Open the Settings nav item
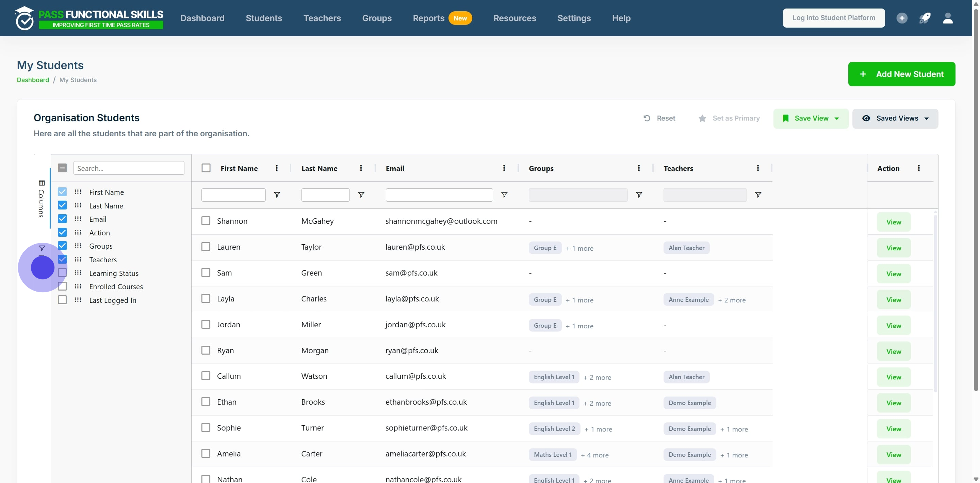The height and width of the screenshot is (483, 980). 574,18
